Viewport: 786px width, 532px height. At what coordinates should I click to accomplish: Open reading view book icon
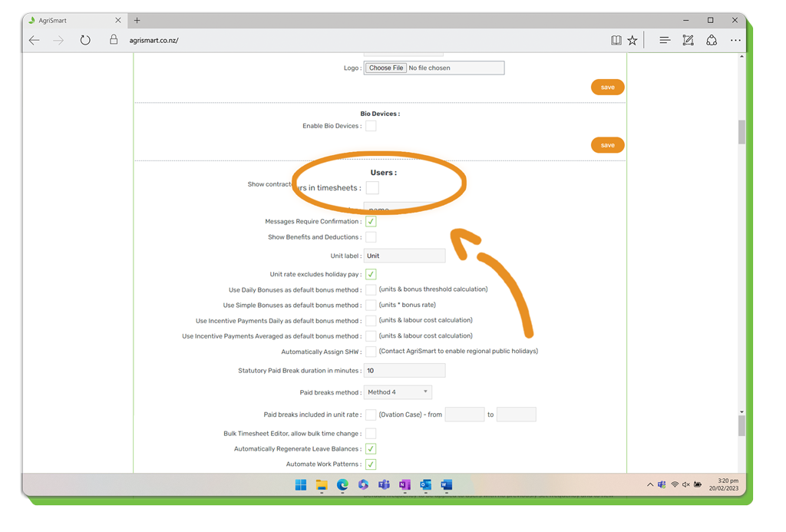616,41
